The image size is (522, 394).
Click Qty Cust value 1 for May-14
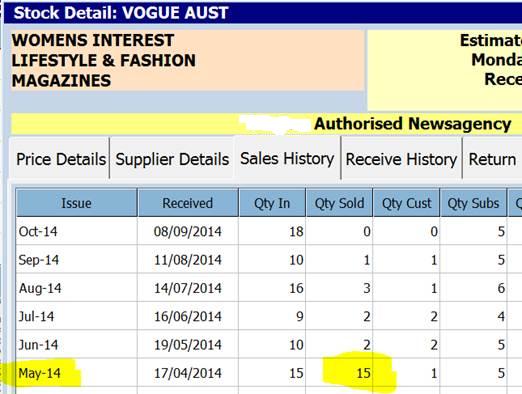click(x=406, y=373)
